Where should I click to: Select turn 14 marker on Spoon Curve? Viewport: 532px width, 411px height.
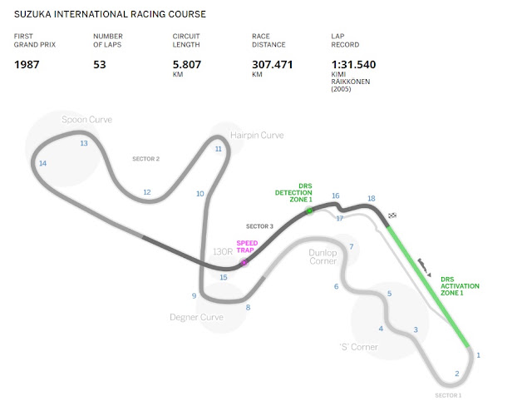pos(42,163)
